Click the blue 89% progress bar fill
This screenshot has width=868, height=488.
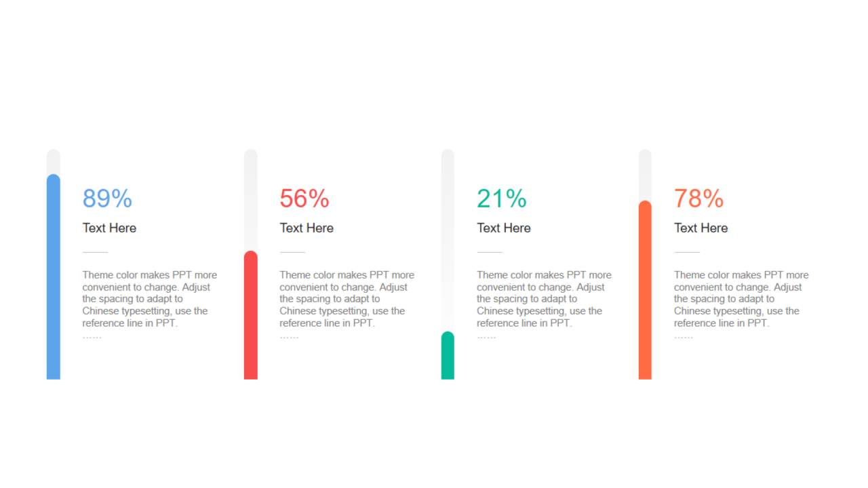tap(53, 278)
